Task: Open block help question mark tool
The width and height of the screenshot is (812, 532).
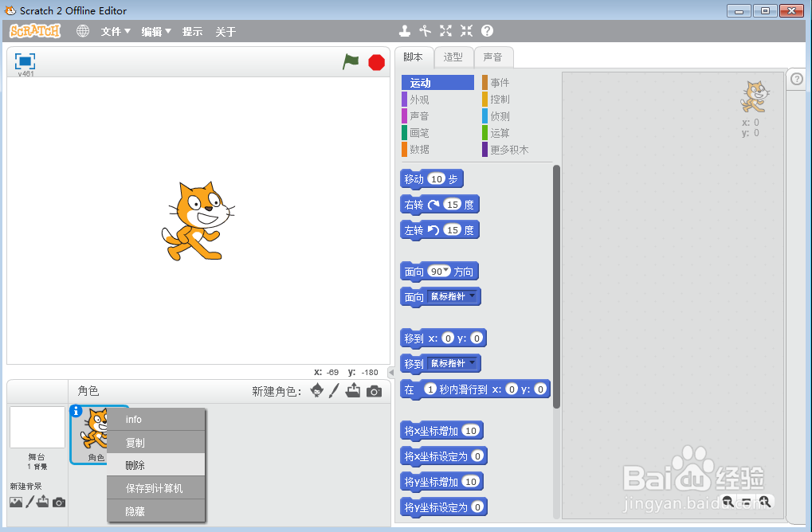Action: (x=488, y=31)
